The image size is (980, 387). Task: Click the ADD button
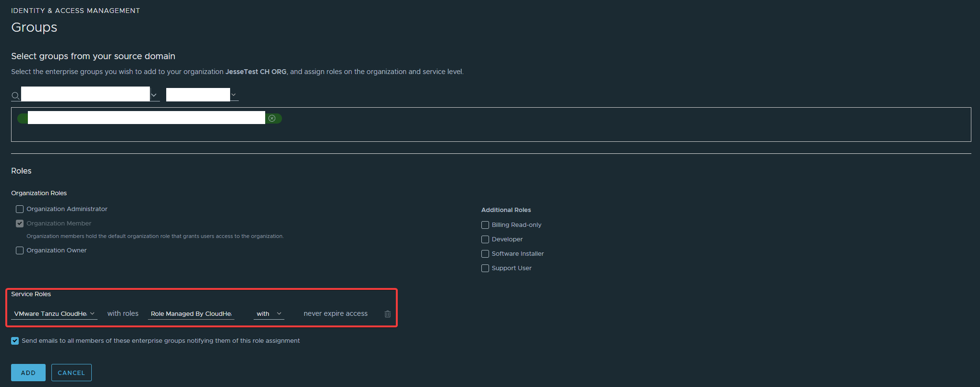[28, 373]
